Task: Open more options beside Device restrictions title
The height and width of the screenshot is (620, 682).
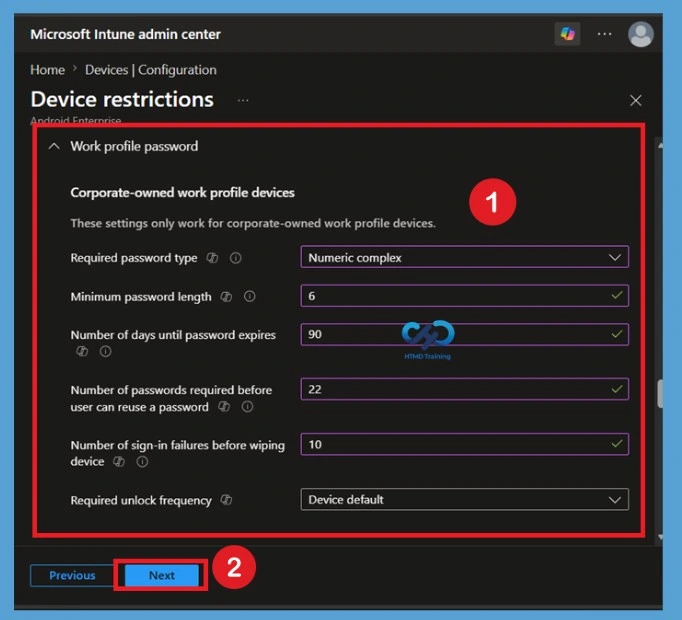Action: click(x=243, y=101)
